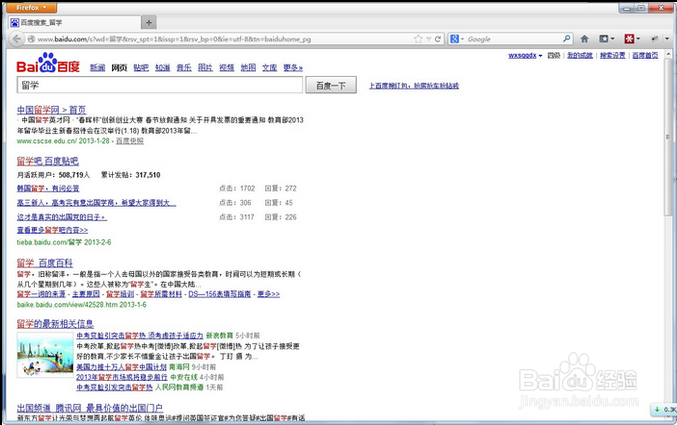Open 韩国留学 tieba thread link
The height and width of the screenshot is (425, 677).
[x=48, y=188]
